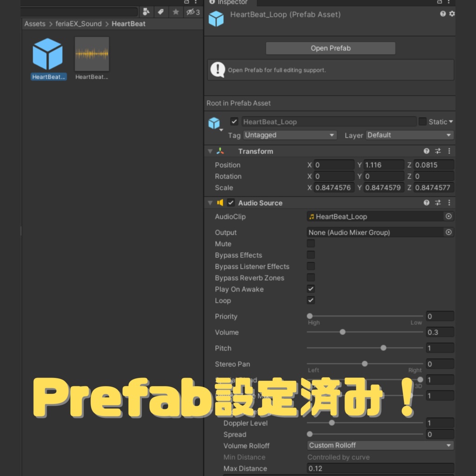This screenshot has height=476, width=476.
Task: Open the Output mixer object picker circle
Action: click(x=449, y=232)
